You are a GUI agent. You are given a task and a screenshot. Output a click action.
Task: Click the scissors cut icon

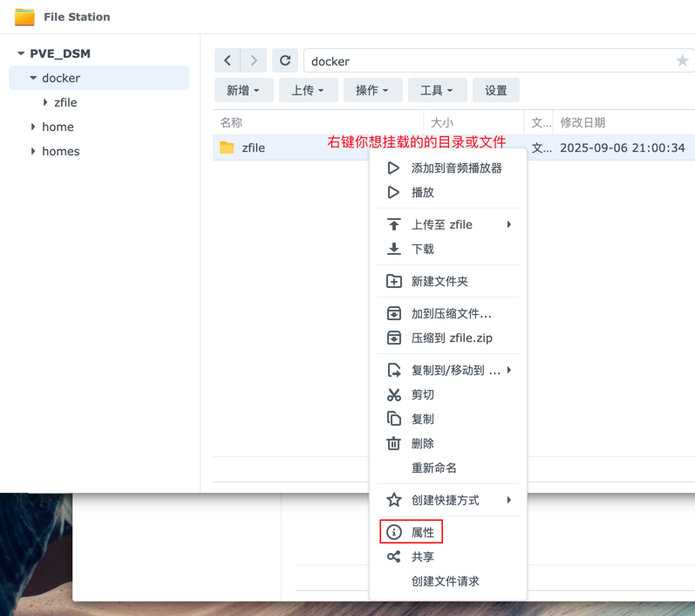point(394,394)
